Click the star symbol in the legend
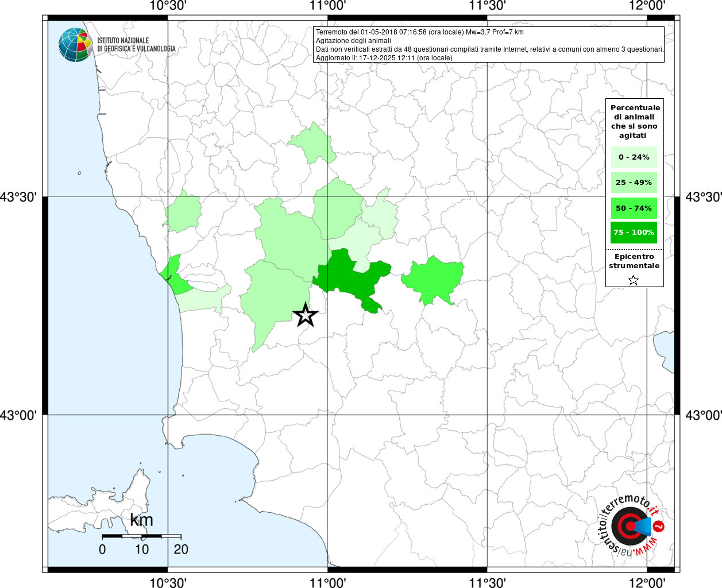 (634, 280)
